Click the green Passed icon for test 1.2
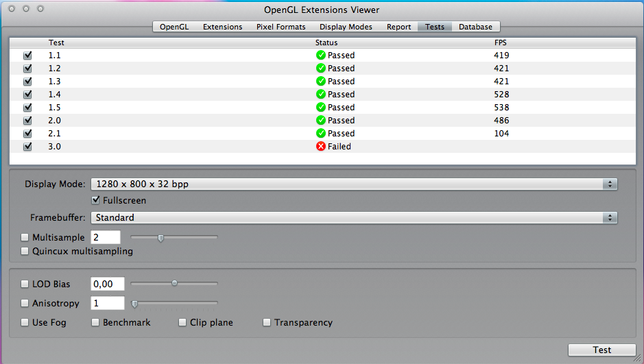The image size is (644, 364). click(x=321, y=68)
